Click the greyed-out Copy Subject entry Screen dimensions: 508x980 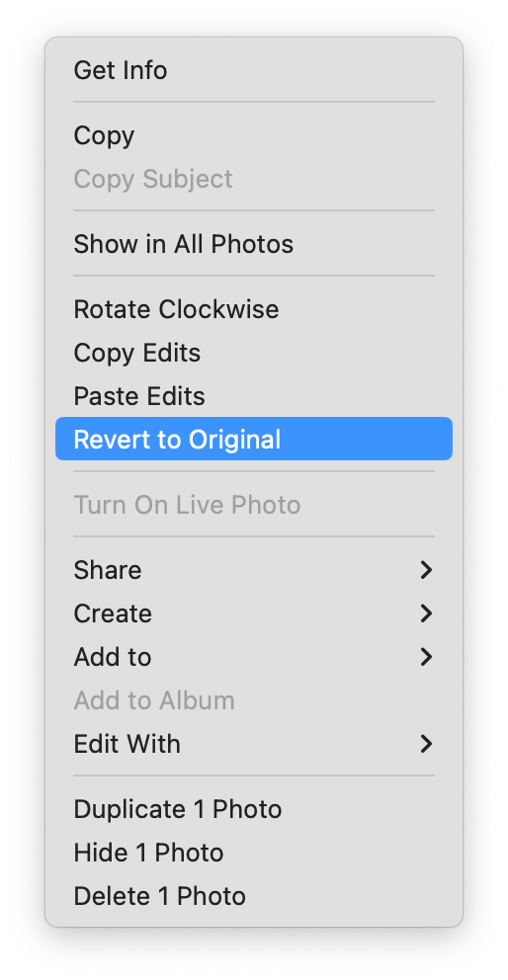[x=253, y=179]
